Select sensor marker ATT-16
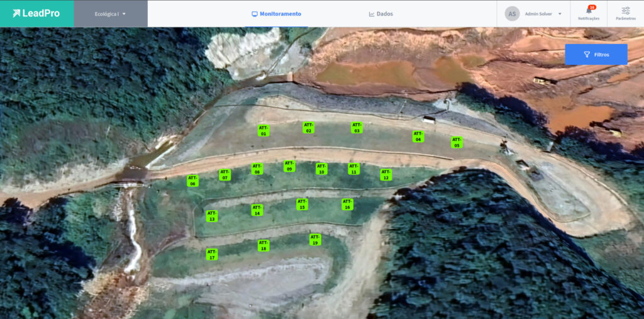Screen dimensions: 644x319 coord(347,204)
